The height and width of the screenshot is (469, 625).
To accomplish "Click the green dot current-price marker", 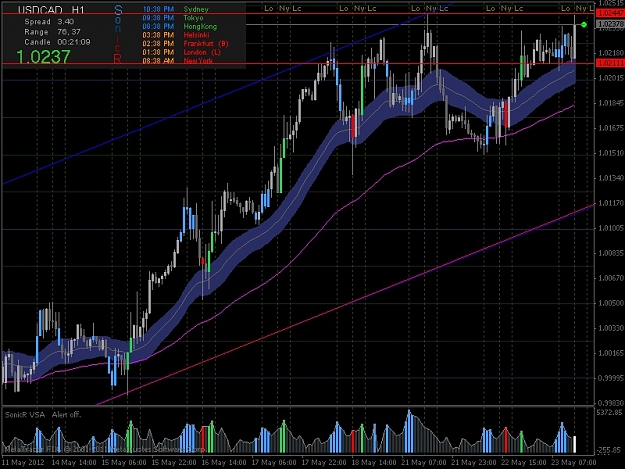I will [584, 25].
